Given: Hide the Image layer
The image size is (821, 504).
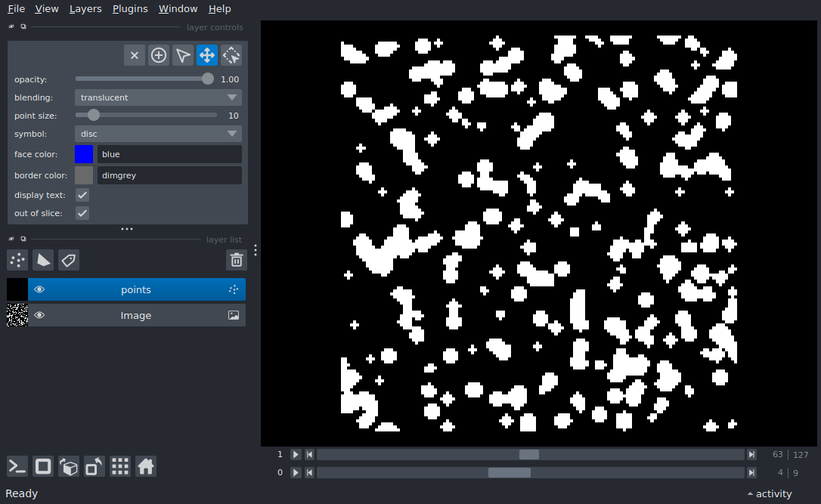Looking at the screenshot, I should (39, 315).
